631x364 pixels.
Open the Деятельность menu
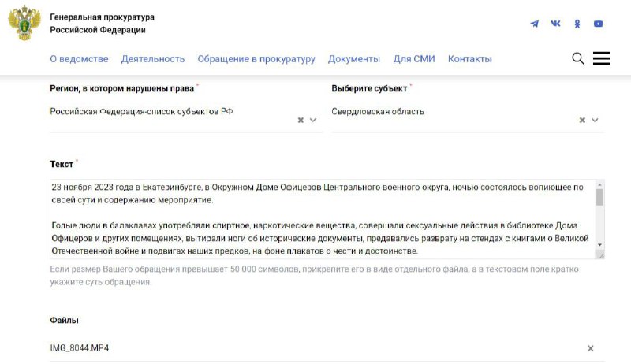[153, 59]
